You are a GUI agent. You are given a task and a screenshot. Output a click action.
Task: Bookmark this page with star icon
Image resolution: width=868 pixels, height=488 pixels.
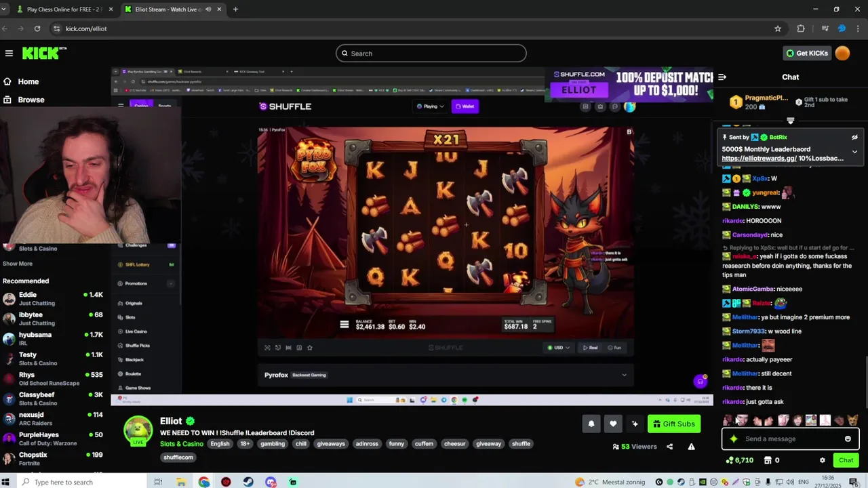click(x=778, y=28)
